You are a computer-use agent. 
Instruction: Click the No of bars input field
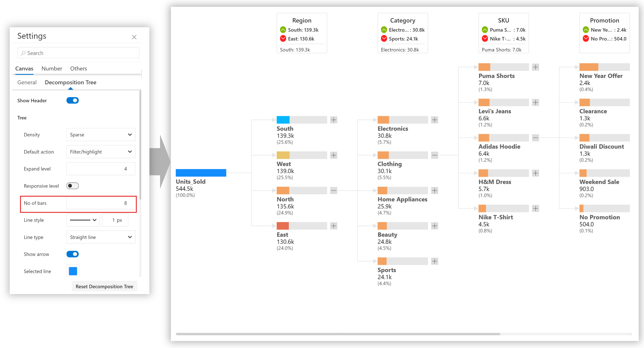[101, 203]
